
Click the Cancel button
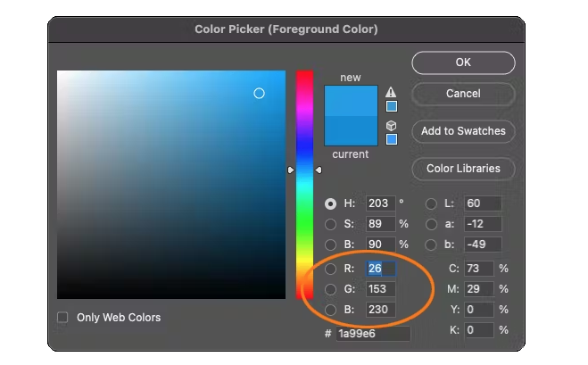(x=463, y=94)
